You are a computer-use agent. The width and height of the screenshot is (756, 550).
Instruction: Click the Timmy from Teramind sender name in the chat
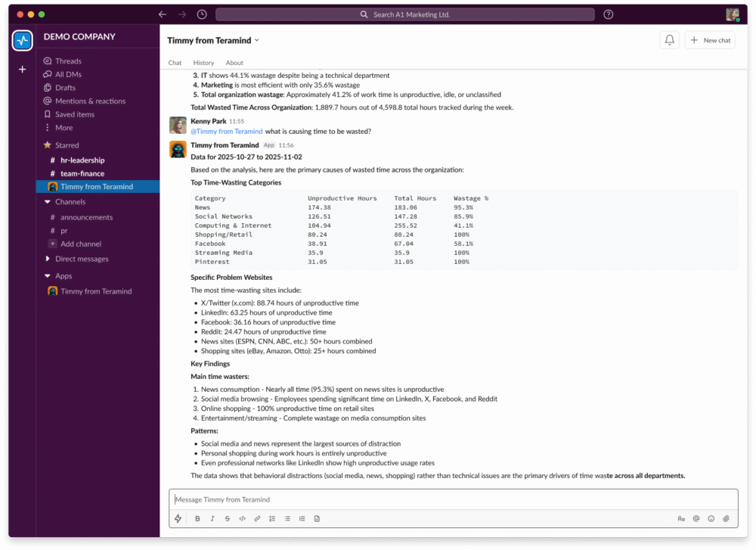point(225,145)
